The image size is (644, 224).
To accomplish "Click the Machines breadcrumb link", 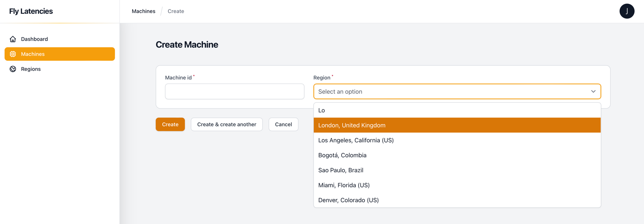I will coord(143,11).
